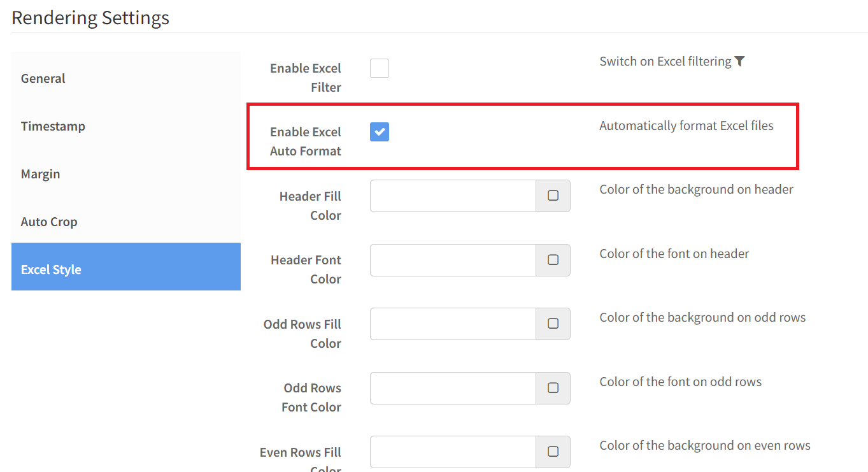Open the Margin settings section

click(x=40, y=174)
